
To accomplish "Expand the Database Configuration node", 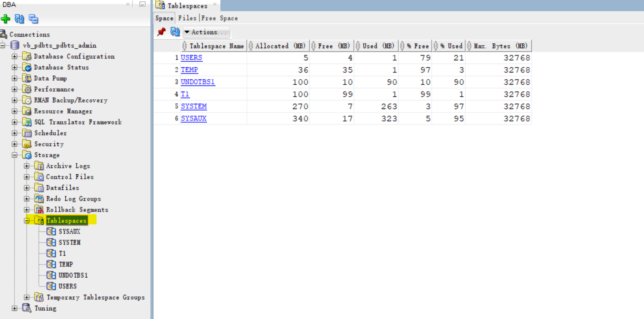I will tap(15, 56).
